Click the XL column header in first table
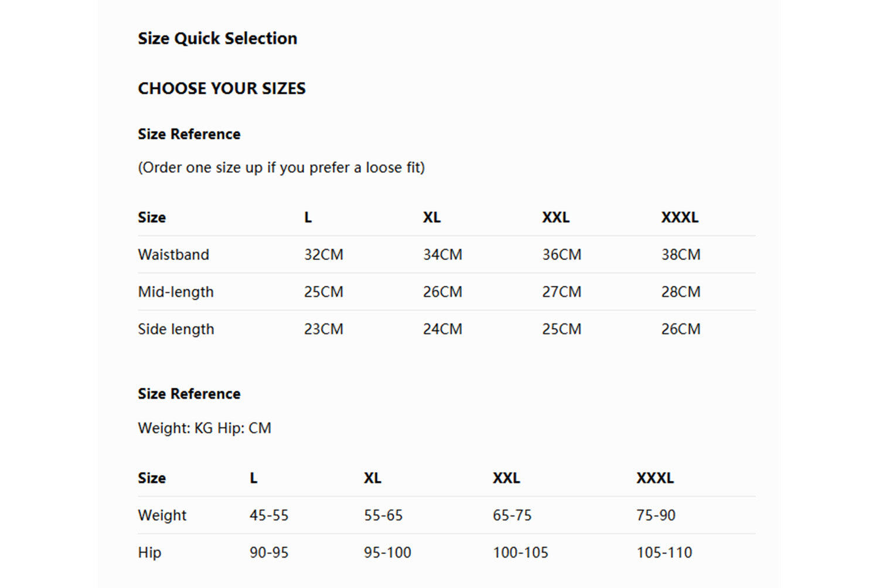The width and height of the screenshot is (879, 588). pos(432,217)
